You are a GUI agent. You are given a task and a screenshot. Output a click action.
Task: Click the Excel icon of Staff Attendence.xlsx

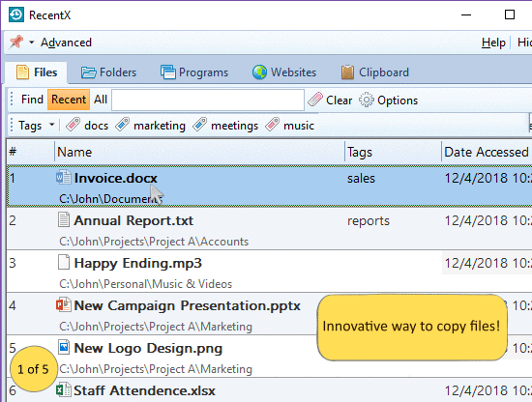pyautogui.click(x=64, y=389)
